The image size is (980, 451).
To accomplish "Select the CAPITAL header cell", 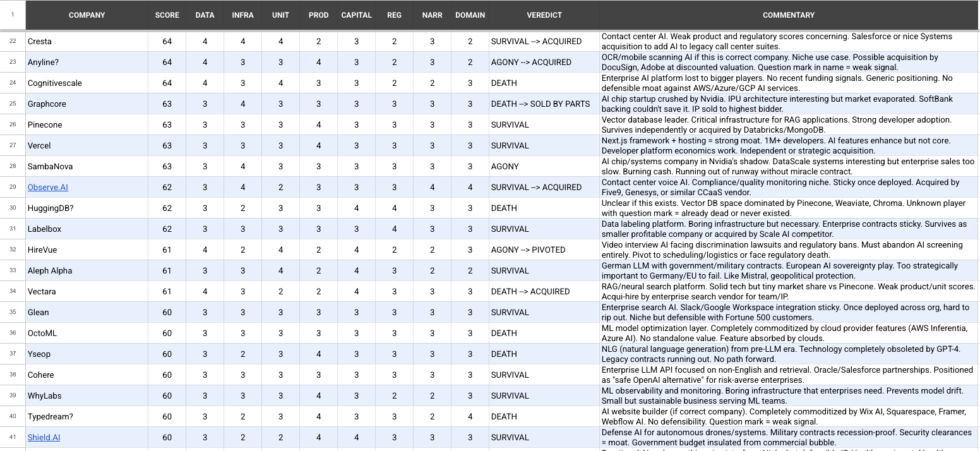I will click(357, 15).
